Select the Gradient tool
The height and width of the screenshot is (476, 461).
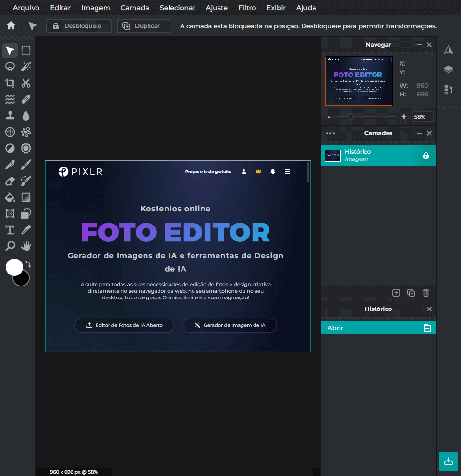click(26, 198)
